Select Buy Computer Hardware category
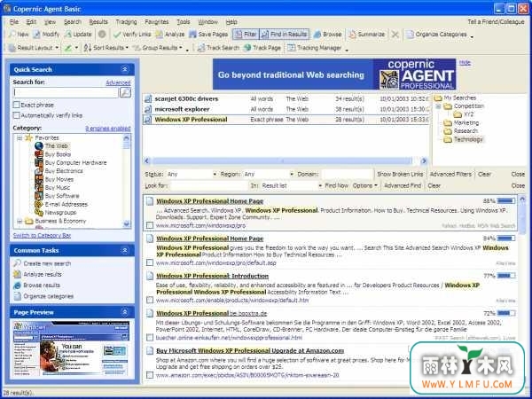The height and width of the screenshot is (399, 532). click(75, 162)
